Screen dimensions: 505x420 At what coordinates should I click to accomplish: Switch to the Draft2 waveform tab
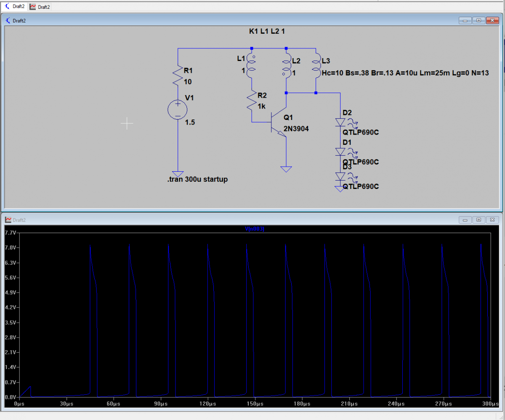[40, 7]
